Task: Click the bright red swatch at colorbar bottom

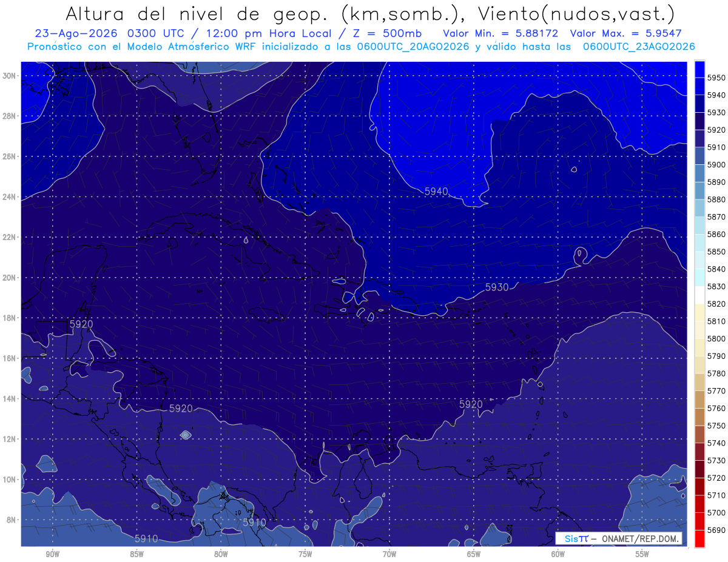Action: point(699,538)
